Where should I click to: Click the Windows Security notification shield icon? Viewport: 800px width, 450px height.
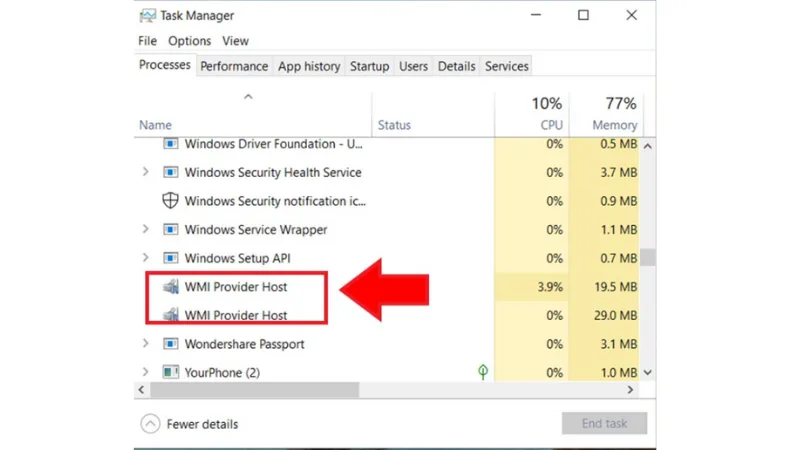click(x=170, y=201)
